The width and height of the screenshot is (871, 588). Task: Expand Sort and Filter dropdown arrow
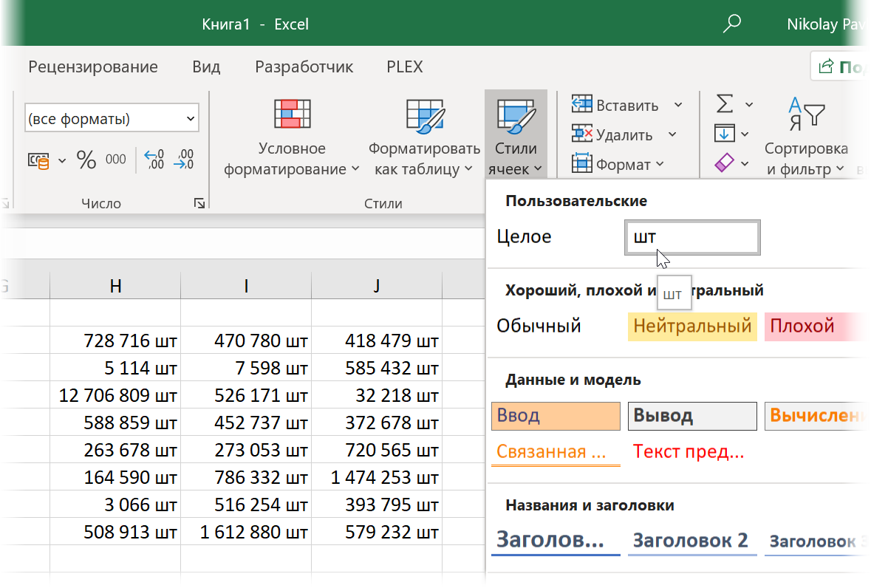pos(840,168)
